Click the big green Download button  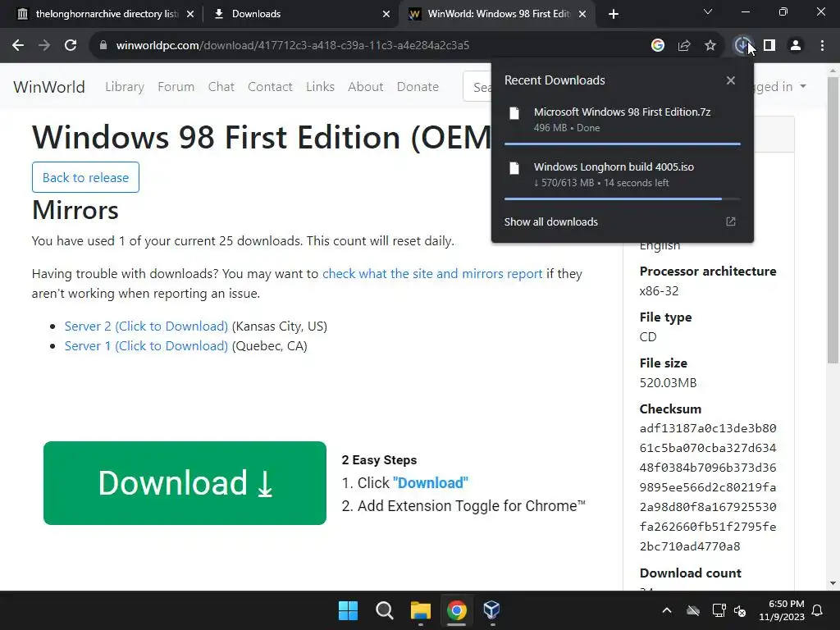(x=185, y=483)
